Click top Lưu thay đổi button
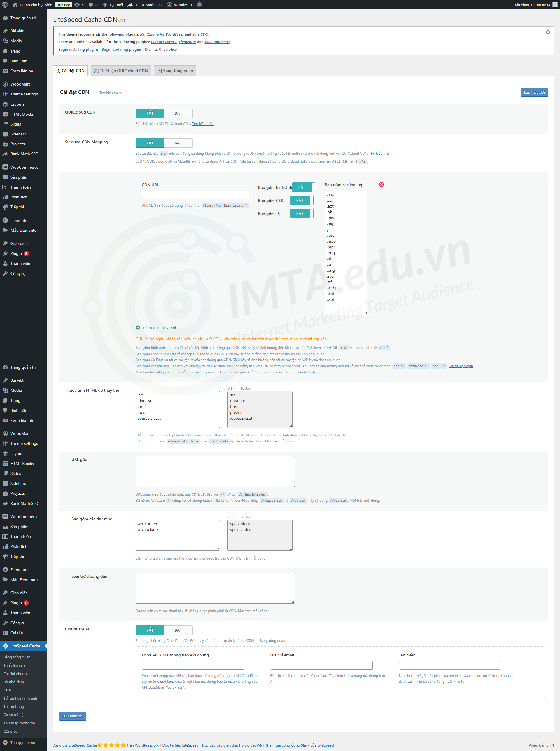Image resolution: width=560 pixels, height=751 pixels. coord(534,92)
